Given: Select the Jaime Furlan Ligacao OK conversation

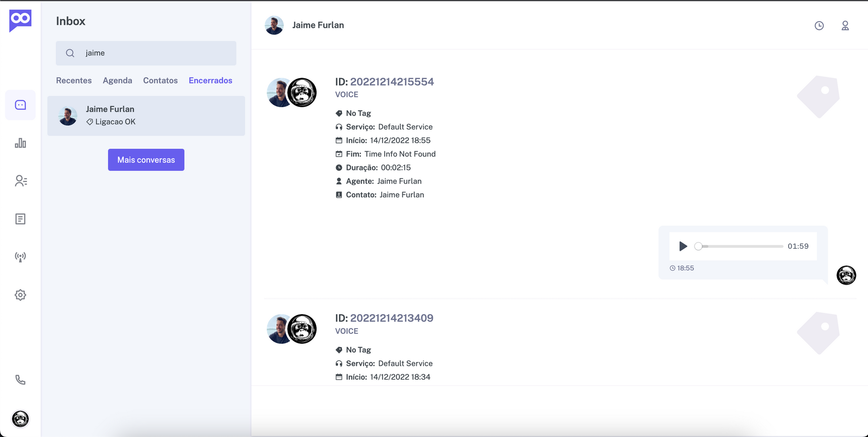Looking at the screenshot, I should [x=146, y=116].
